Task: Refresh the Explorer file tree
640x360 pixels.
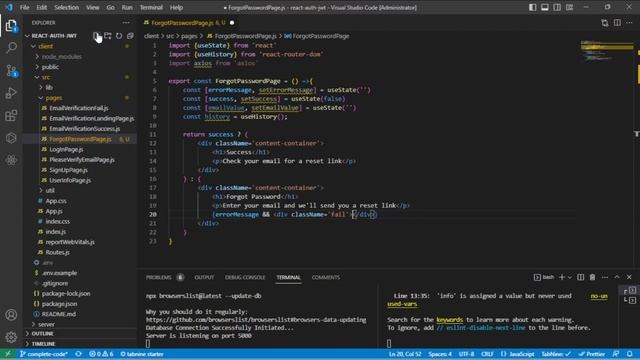Action: point(119,36)
